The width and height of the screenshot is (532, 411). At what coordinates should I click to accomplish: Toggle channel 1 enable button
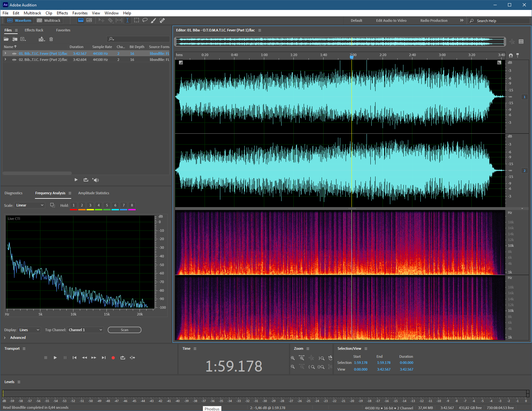click(x=525, y=97)
